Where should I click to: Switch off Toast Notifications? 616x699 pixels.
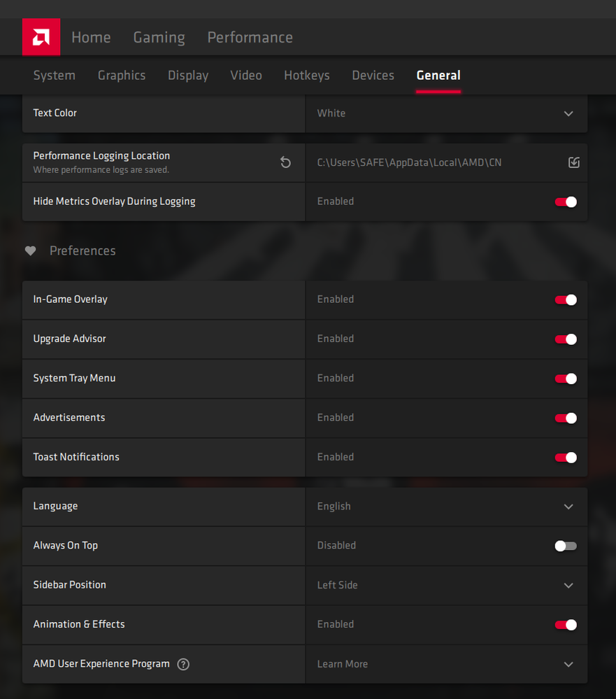(x=566, y=458)
